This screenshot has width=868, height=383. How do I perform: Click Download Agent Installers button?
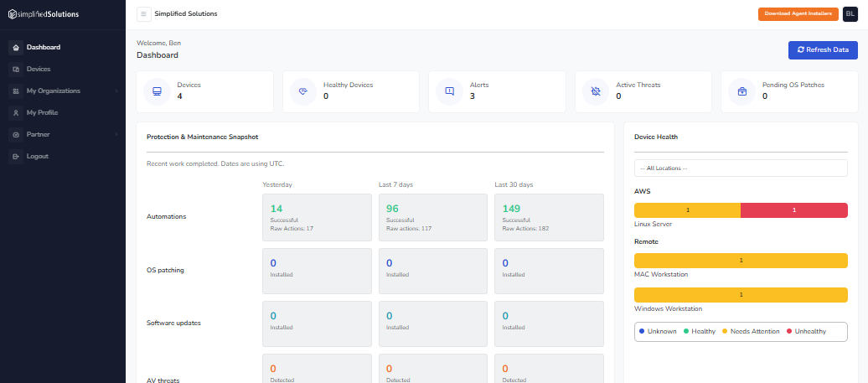click(798, 14)
